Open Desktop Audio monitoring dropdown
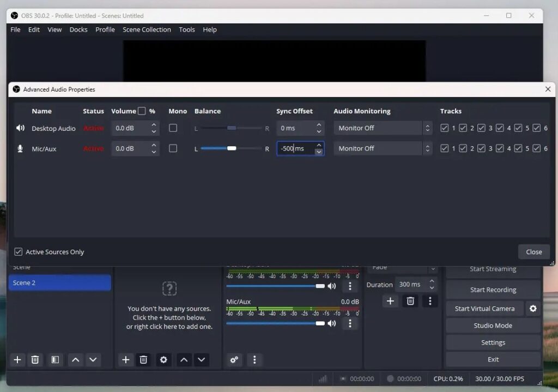This screenshot has width=558, height=392. [383, 128]
